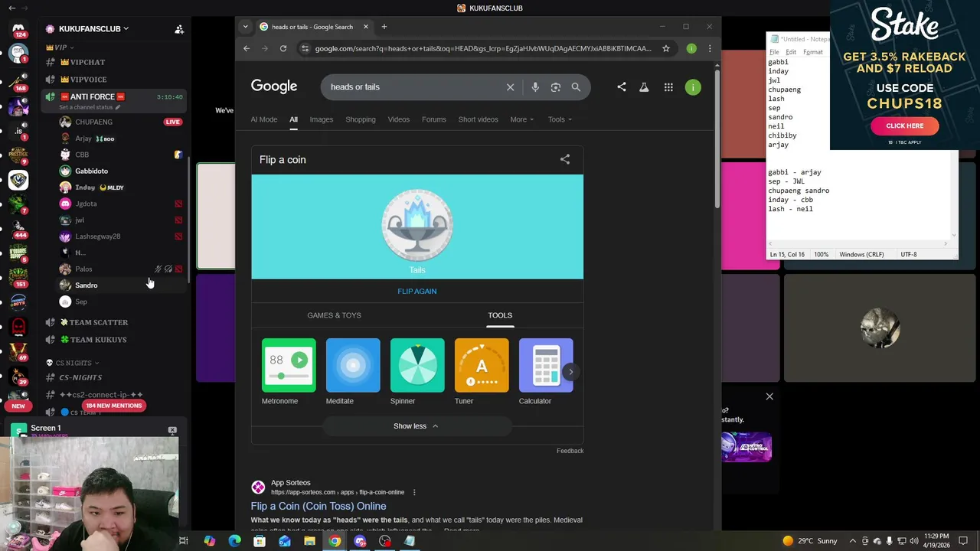
Task: Clear the Google search box text
Action: coord(510,87)
